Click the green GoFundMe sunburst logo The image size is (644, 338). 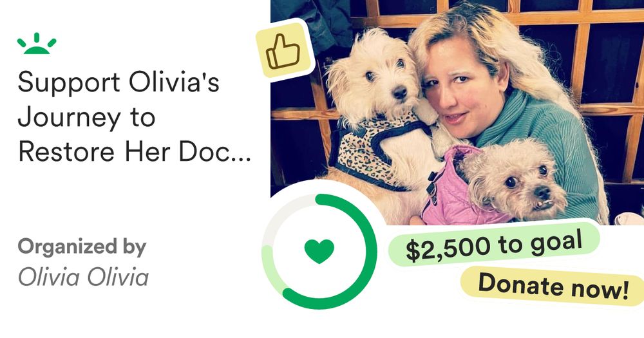pos(37,44)
